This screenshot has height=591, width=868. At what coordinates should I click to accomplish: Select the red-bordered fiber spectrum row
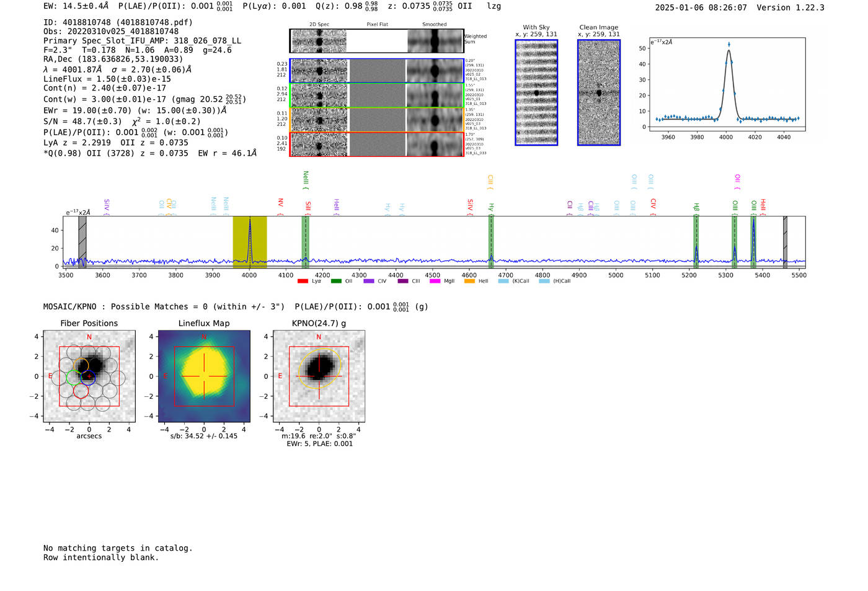click(377, 144)
